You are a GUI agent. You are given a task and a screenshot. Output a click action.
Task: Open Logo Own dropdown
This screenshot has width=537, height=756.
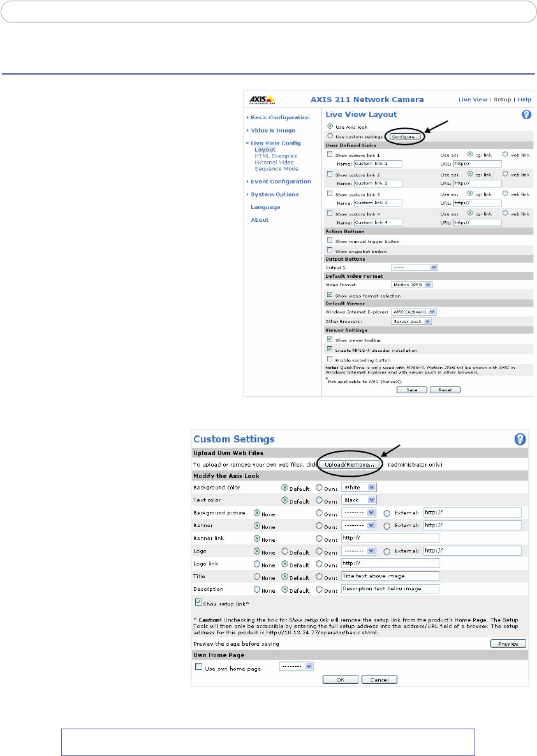click(x=358, y=551)
